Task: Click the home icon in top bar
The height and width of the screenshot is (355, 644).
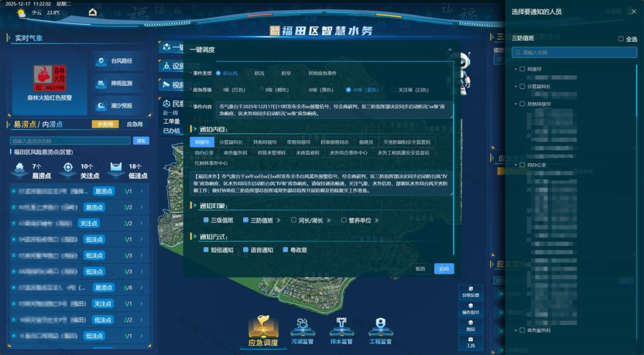Action: tap(92, 12)
